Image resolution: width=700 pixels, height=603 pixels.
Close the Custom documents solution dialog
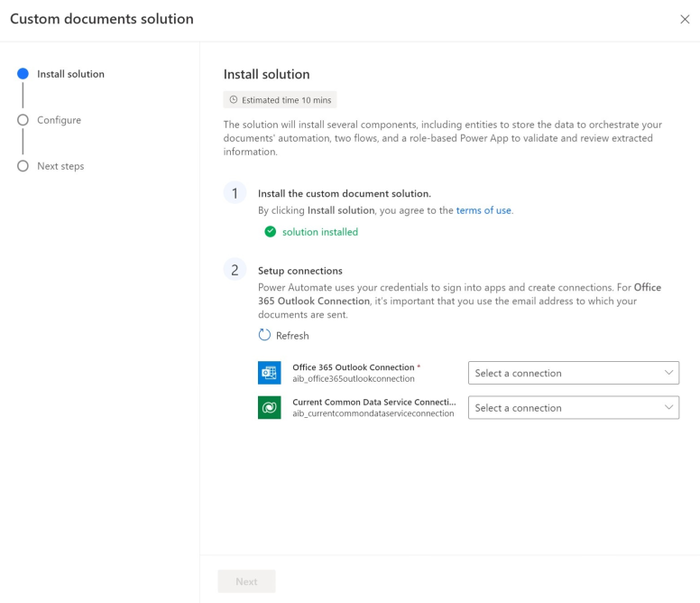(685, 19)
